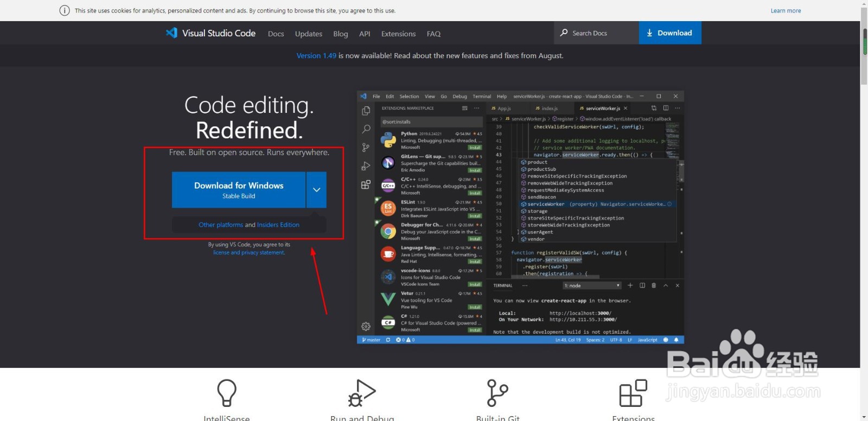This screenshot has height=421, width=868.
Task: Click the IntelliSense lightbulb icon
Action: click(x=227, y=392)
